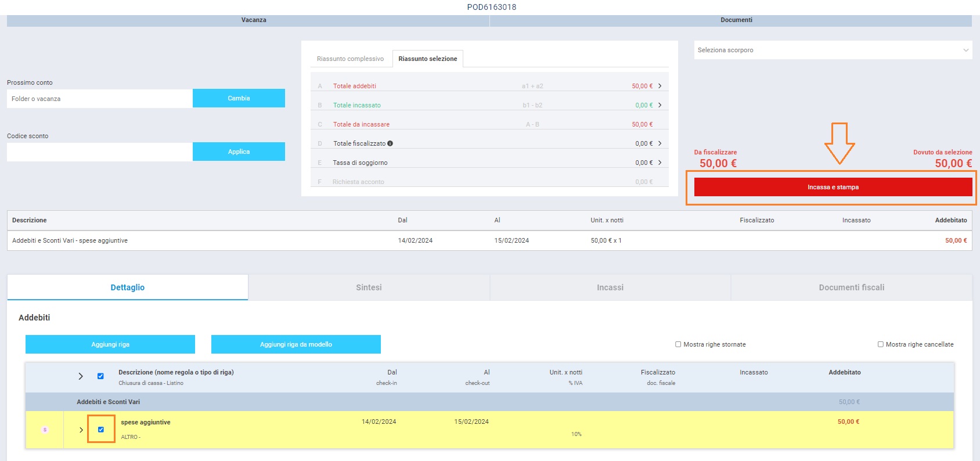Enable Mostra righe cancellate
Viewport: 980px width, 461px height.
click(880, 344)
